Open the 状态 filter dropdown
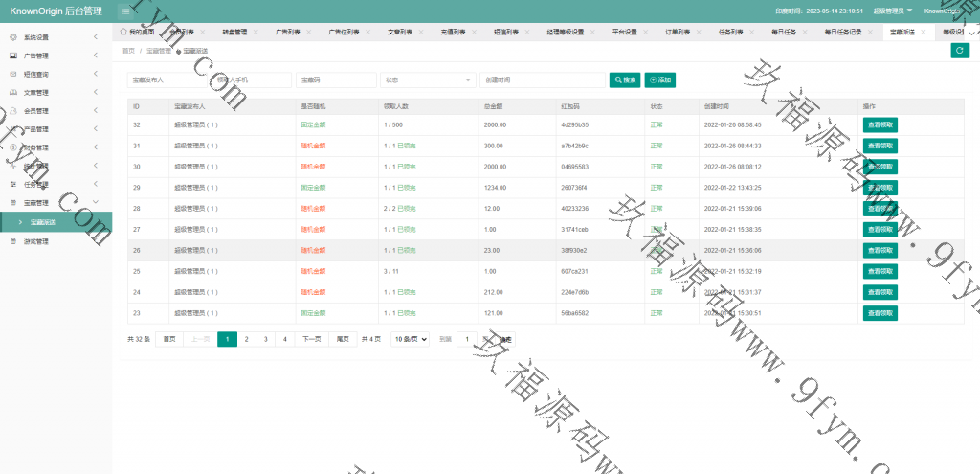The image size is (980, 474). pos(427,80)
